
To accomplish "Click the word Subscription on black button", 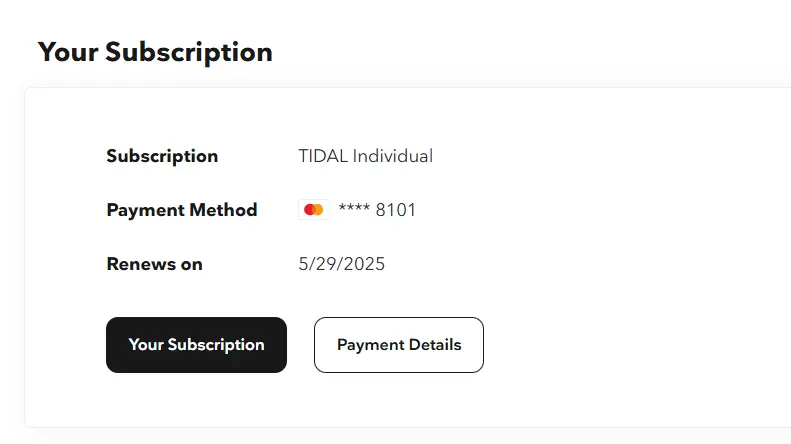I will tap(215, 345).
